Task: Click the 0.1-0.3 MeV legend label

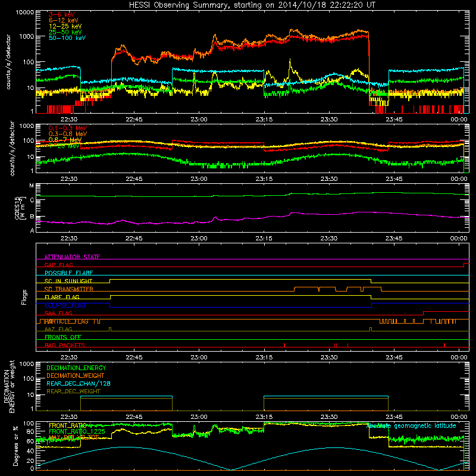Action: pos(68,128)
